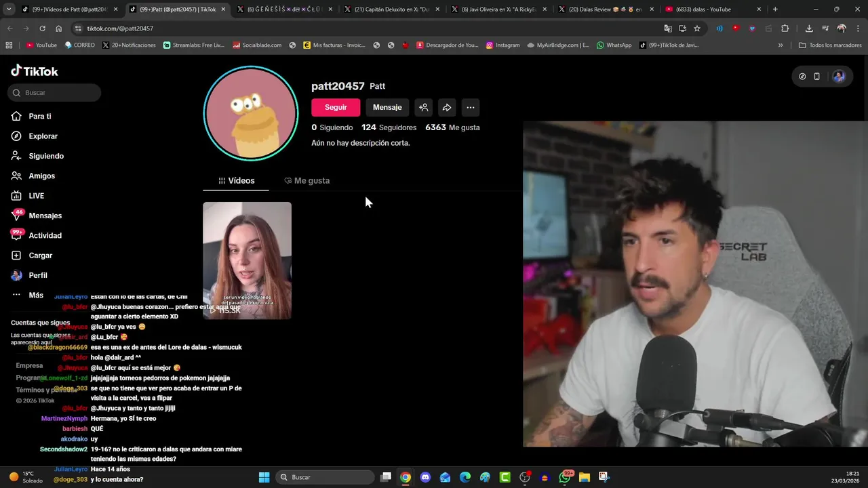Go back to previous page

[9, 28]
